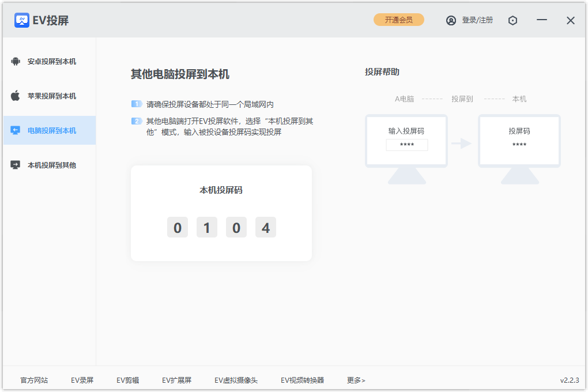This screenshot has width=588, height=392.
Task: Click the user avatar icon beside 登录/注册
Action: click(451, 20)
